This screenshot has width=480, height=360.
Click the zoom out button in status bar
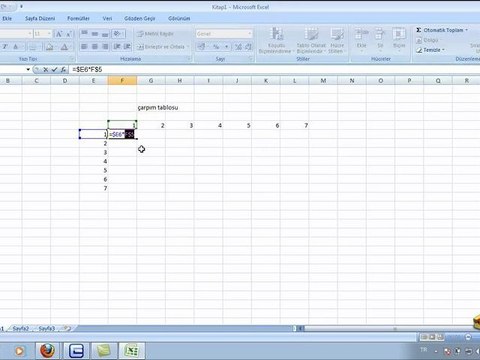(x=468, y=337)
